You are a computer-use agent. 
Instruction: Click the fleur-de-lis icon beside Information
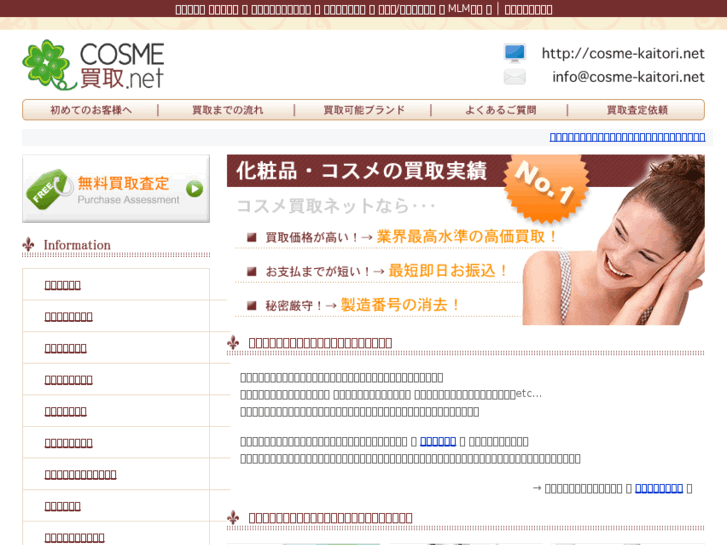point(28,244)
